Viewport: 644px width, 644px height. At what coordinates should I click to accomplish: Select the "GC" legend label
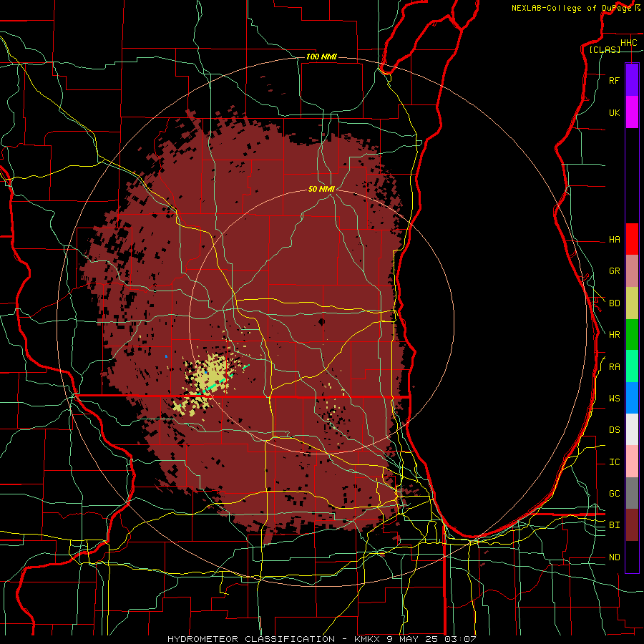614,494
